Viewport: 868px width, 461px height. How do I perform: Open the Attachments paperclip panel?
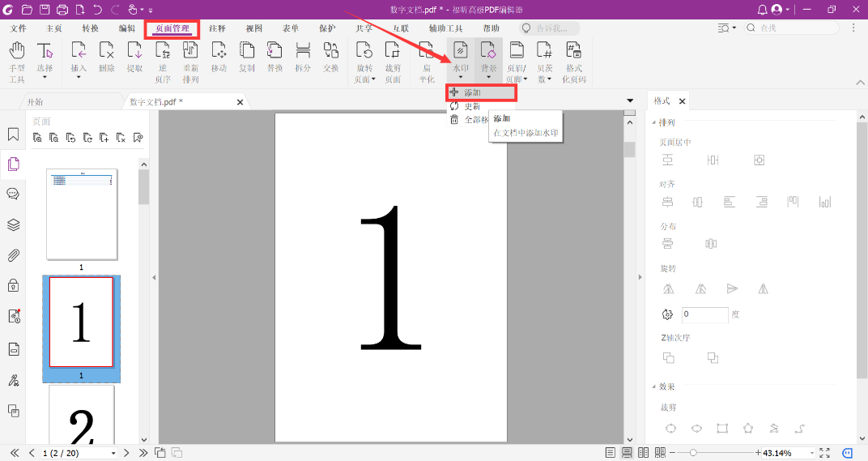coord(13,255)
